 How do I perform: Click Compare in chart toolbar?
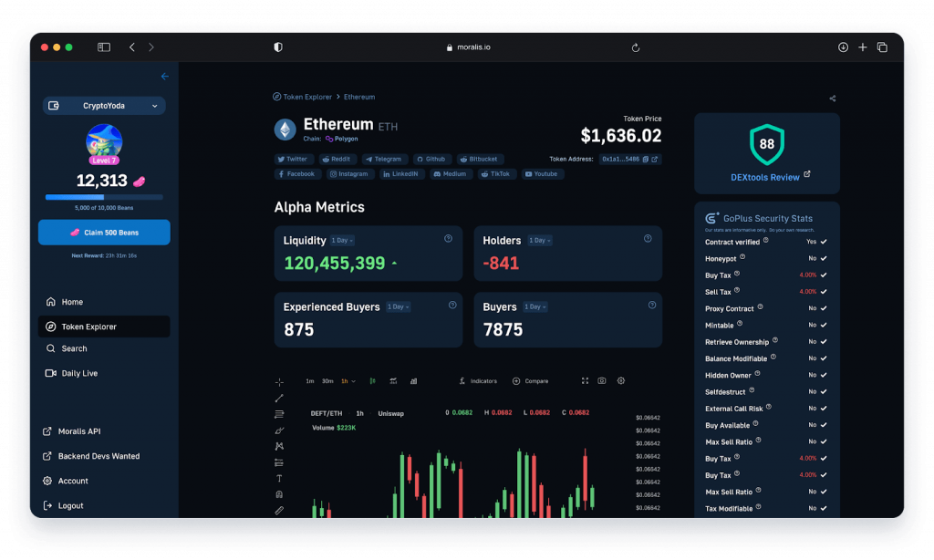coord(530,381)
